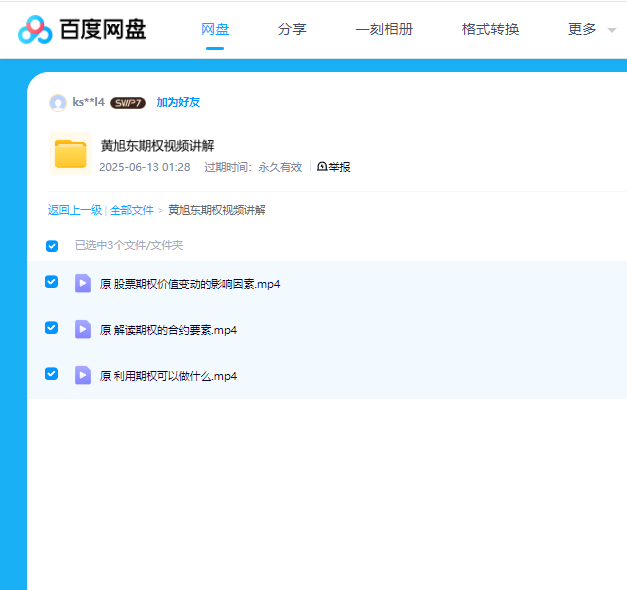Click video icon for 解读期权的合约要素.mp4
The height and width of the screenshot is (590, 627).
[x=83, y=329]
